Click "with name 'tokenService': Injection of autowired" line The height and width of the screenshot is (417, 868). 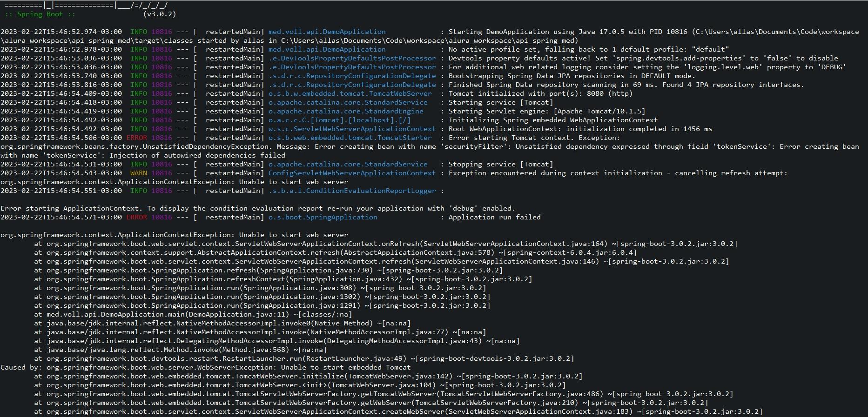click(x=143, y=155)
